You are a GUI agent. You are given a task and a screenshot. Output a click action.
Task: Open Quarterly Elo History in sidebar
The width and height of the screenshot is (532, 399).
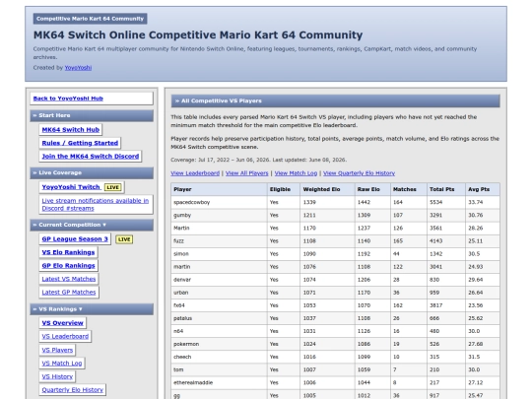point(73,390)
